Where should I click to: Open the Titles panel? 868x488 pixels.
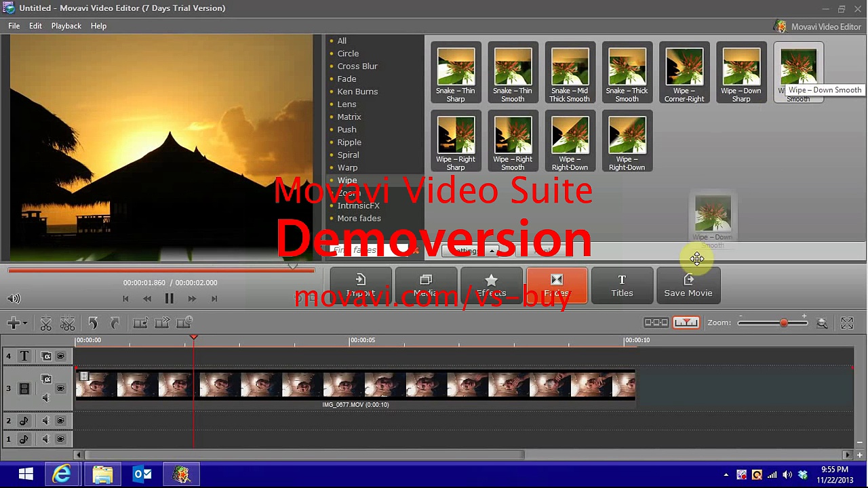click(622, 285)
